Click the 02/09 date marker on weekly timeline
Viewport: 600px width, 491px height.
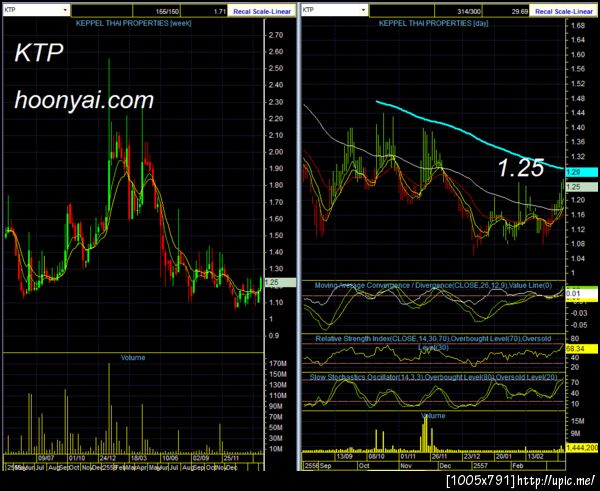pos(201,458)
